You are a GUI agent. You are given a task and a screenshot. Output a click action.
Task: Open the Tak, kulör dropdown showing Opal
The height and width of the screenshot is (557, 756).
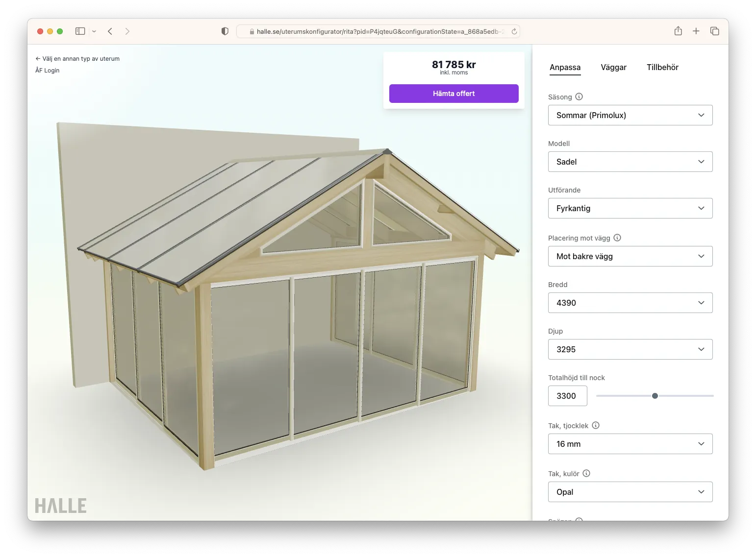630,492
